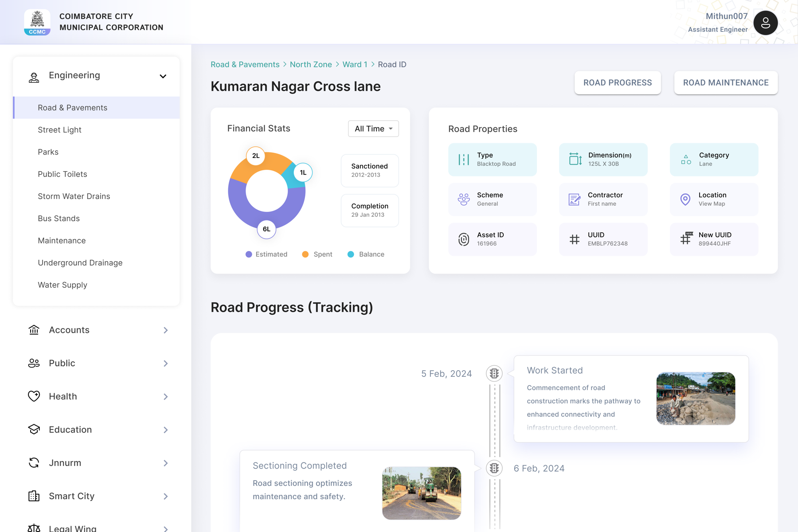Image resolution: width=798 pixels, height=532 pixels.
Task: Click the orange Spent legend dot
Action: pyautogui.click(x=305, y=254)
